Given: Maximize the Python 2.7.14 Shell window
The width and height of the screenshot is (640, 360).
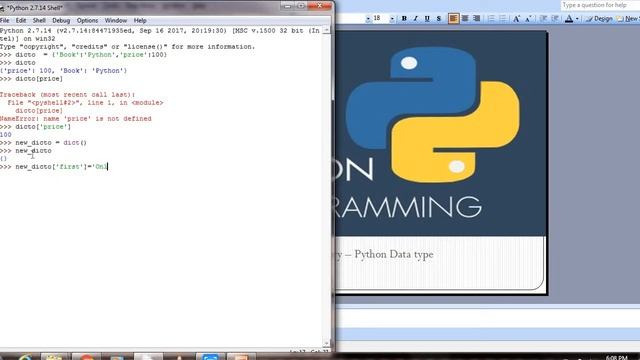Looking at the screenshot, I should (301, 6).
